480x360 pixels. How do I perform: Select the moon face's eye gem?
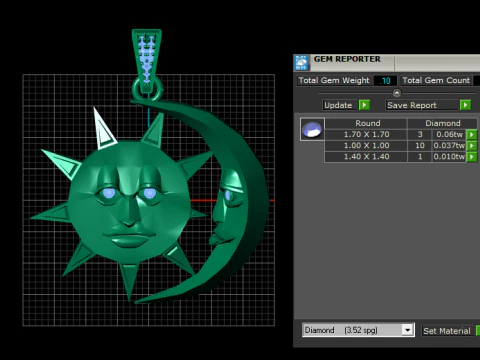[228, 195]
